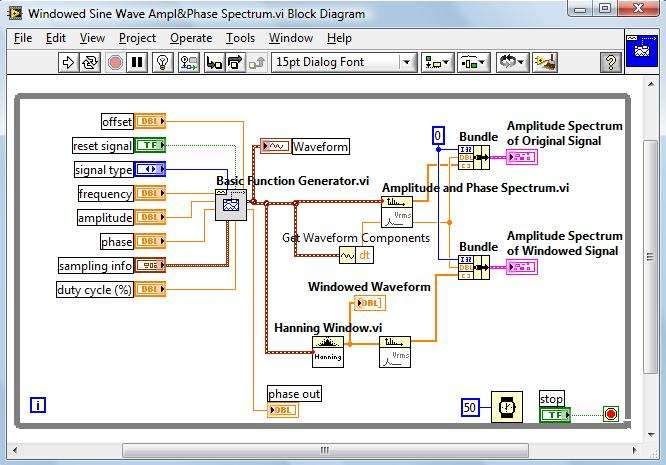Open the Distribute Objects dropdown
This screenshot has width=666, height=465.
[x=474, y=62]
